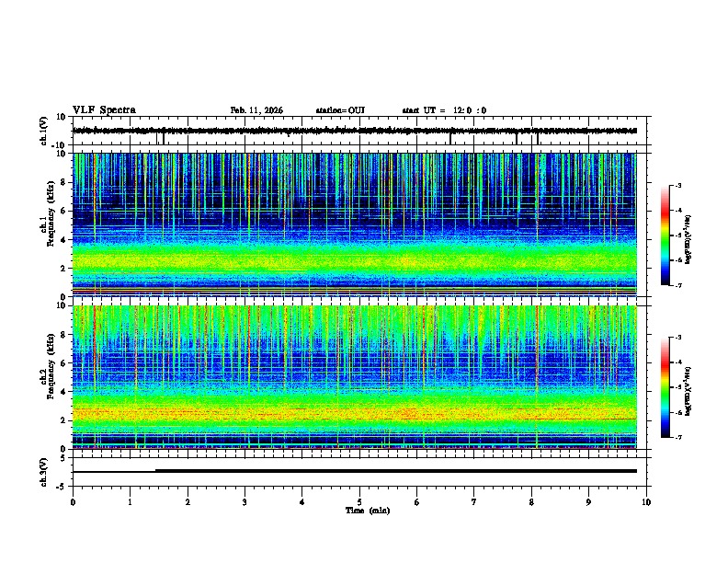Click time axis tick label '7'

click(474, 502)
